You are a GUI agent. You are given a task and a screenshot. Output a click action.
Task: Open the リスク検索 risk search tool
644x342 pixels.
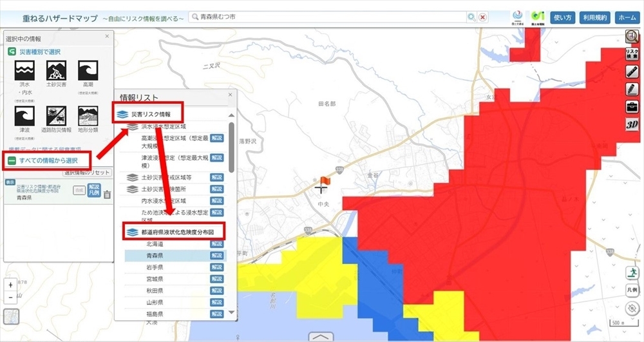632,54
